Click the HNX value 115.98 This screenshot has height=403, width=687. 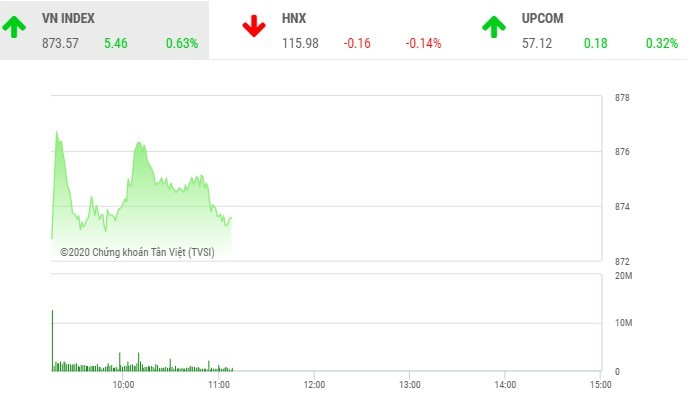click(301, 43)
